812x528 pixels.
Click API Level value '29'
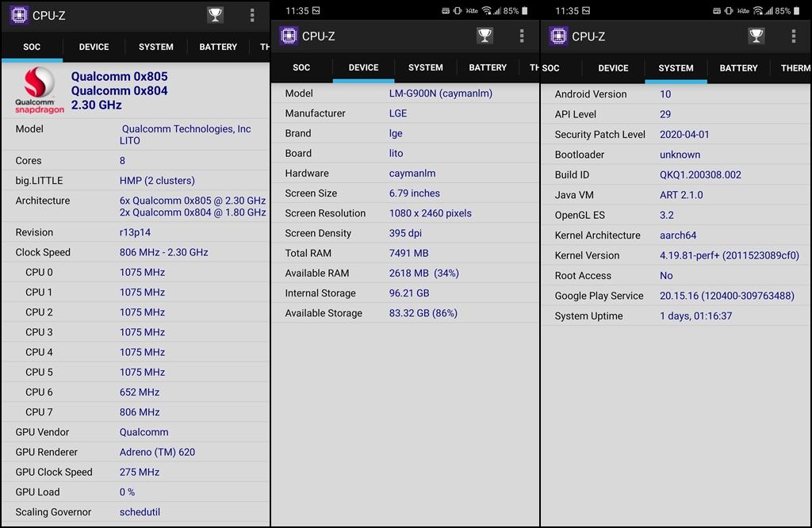click(665, 114)
